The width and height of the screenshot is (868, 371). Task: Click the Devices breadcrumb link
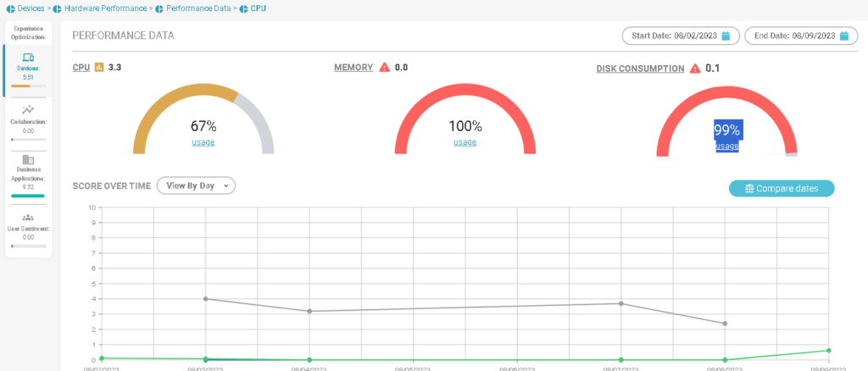(x=31, y=8)
